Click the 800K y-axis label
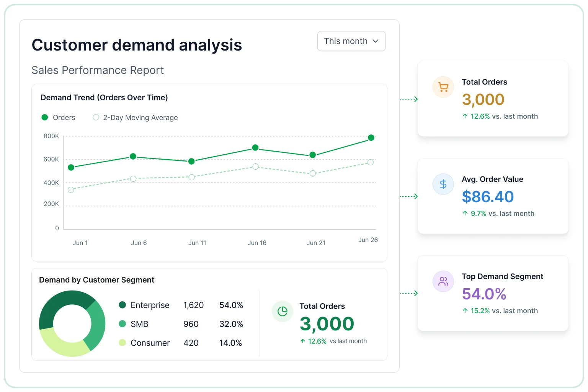 click(51, 136)
